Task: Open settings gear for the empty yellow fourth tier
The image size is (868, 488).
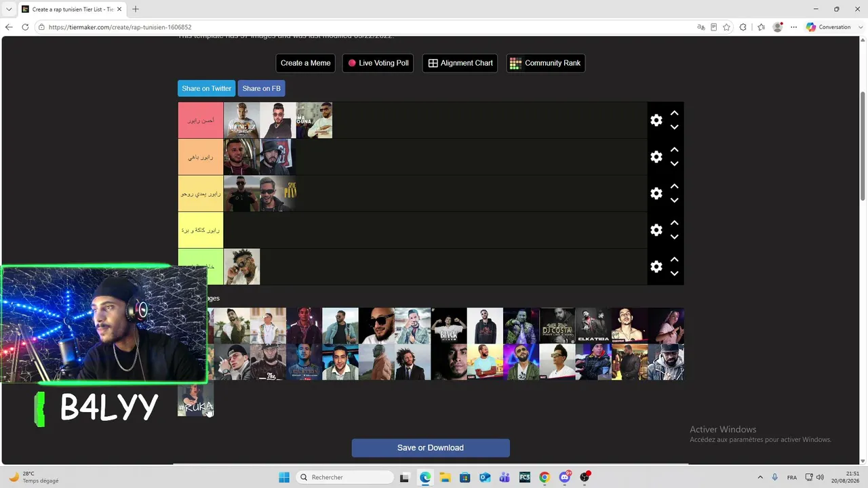Action: (656, 230)
